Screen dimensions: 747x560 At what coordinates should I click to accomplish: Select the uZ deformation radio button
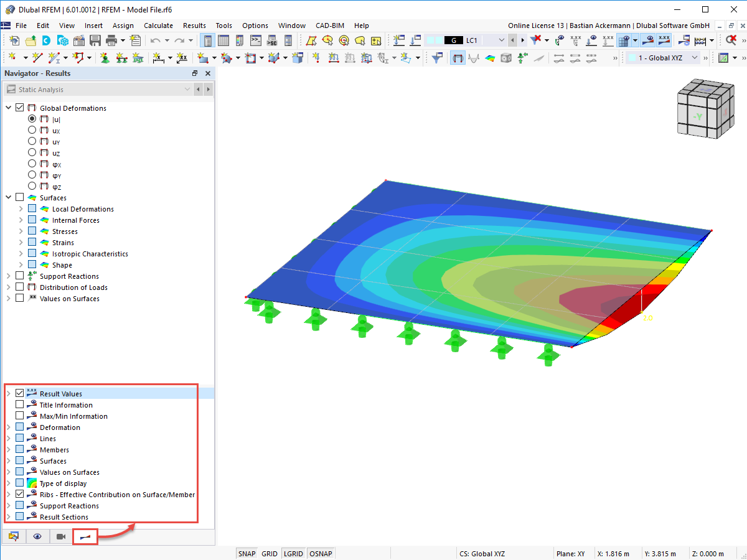32,152
